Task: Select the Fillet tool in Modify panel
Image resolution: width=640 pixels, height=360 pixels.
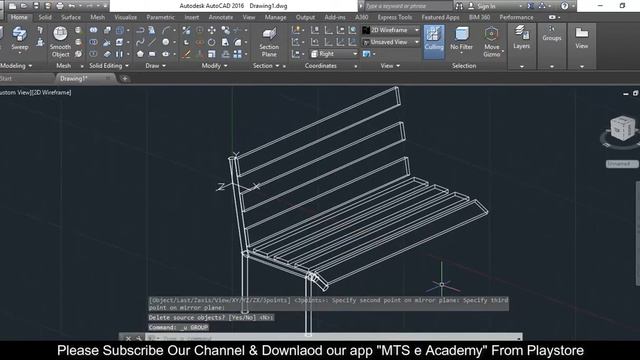Action: tap(238, 42)
